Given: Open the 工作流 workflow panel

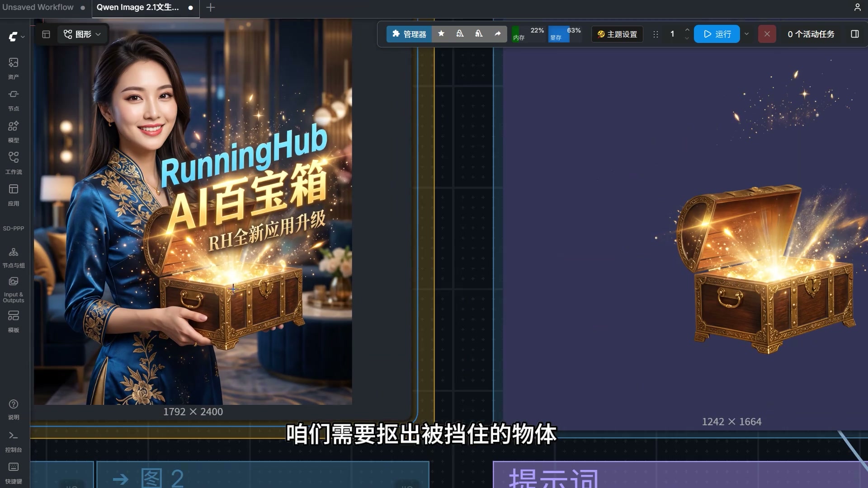Looking at the screenshot, I should pyautogui.click(x=14, y=163).
